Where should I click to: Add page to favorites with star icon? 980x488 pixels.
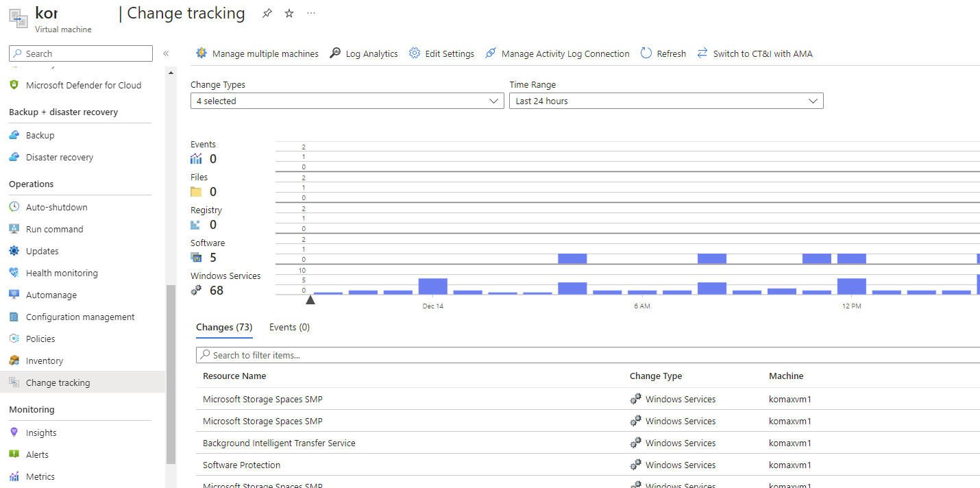289,13
